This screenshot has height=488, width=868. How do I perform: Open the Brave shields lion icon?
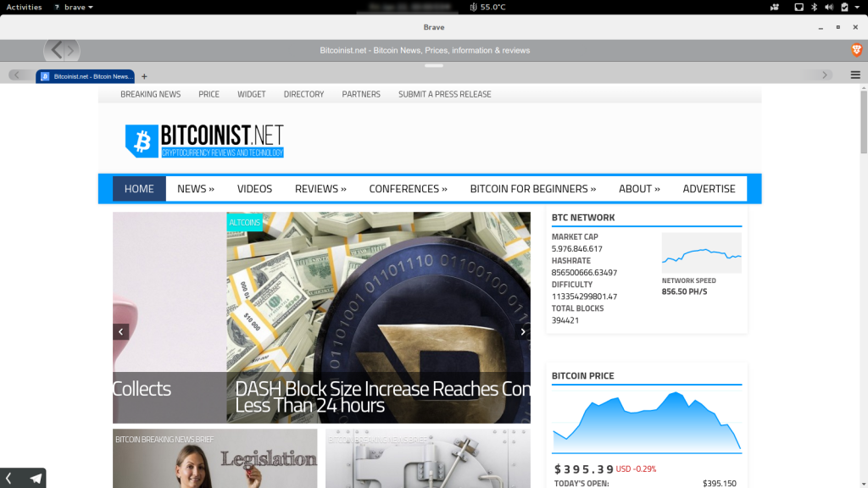point(856,50)
